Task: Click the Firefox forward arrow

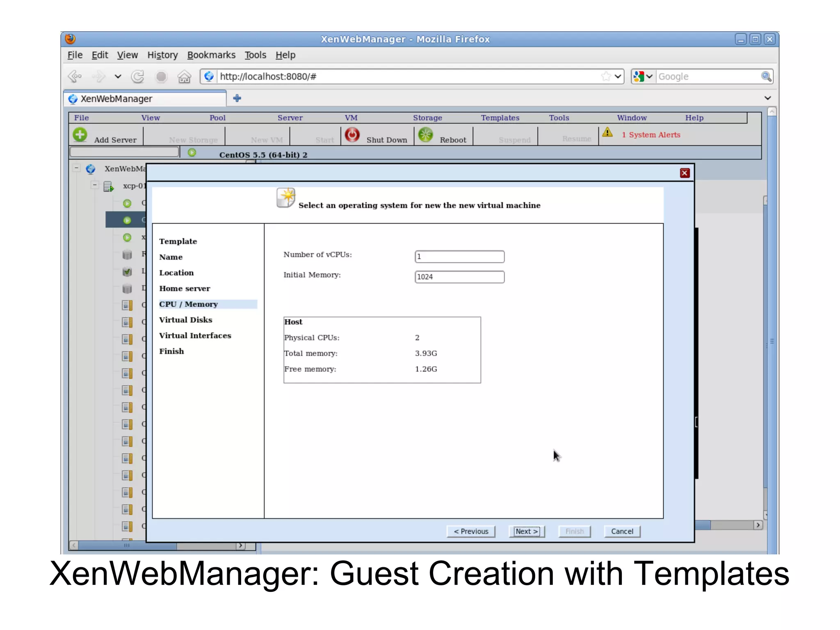Action: [98, 76]
